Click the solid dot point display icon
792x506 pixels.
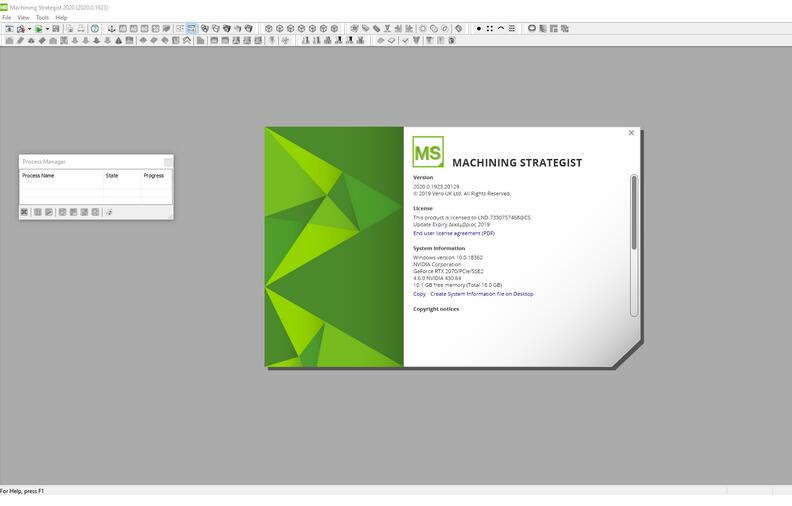click(479, 29)
